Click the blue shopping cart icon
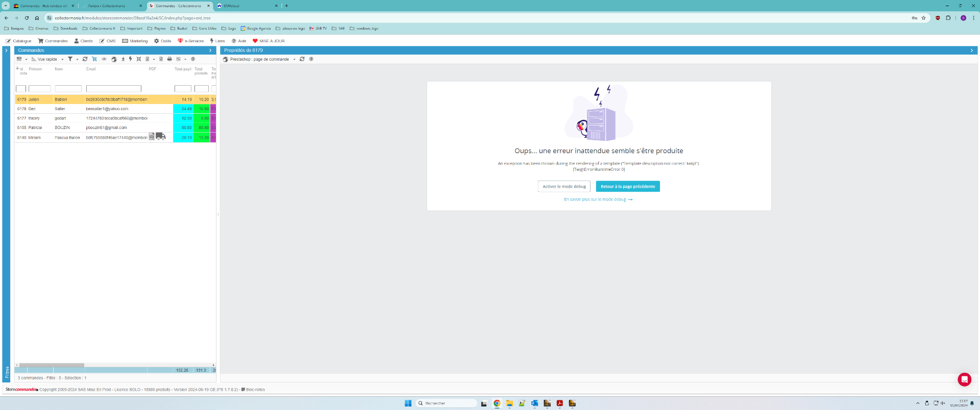This screenshot has width=980, height=410. click(94, 59)
